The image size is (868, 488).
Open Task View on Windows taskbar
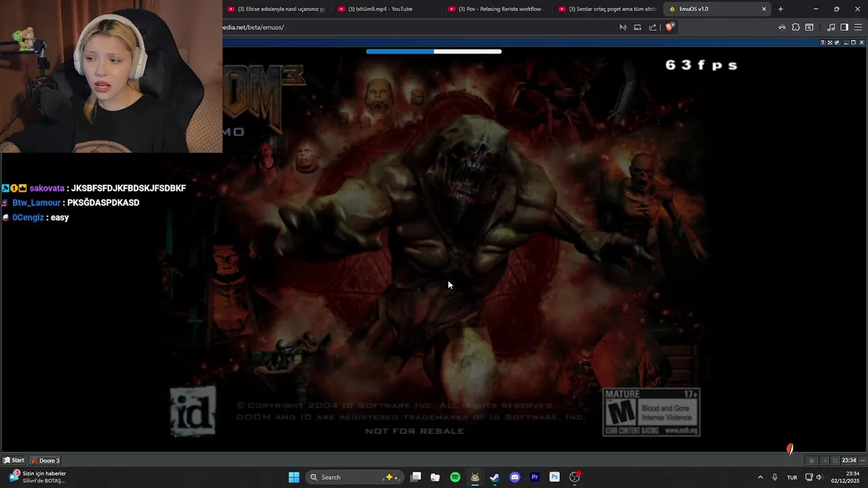(416, 477)
